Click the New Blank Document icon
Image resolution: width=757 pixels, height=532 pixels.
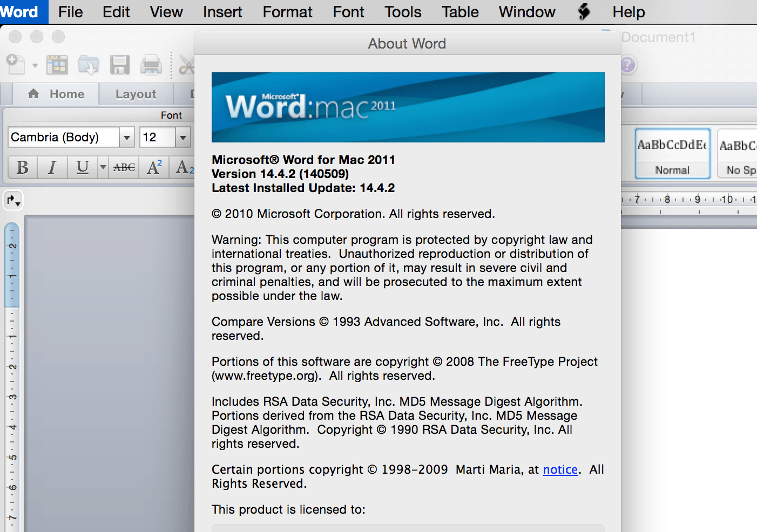(16, 65)
